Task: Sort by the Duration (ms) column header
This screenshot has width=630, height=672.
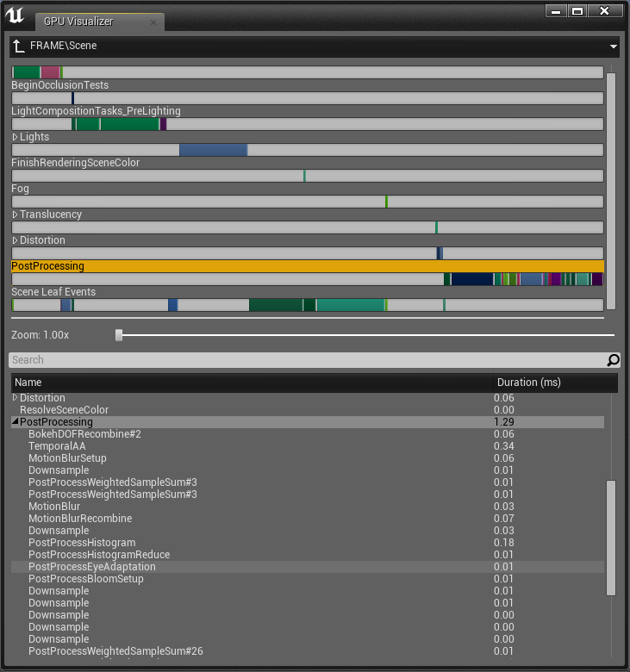Action: point(555,383)
